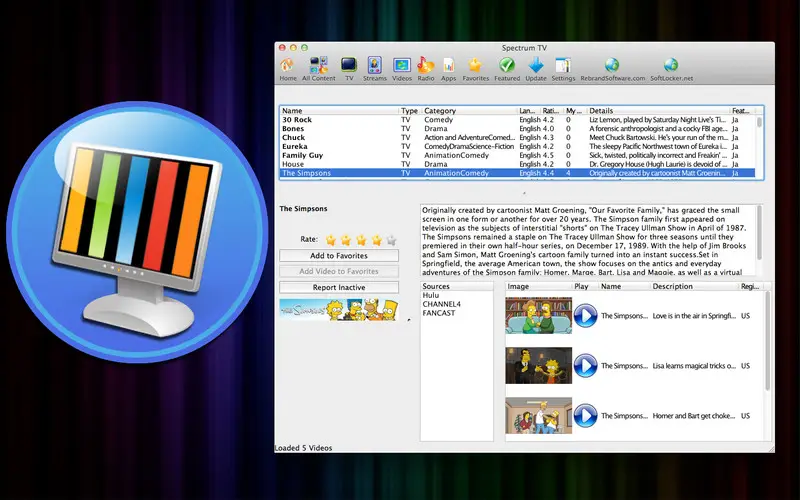This screenshot has height=500, width=800.
Task: Click the Update download arrow icon
Action: pos(536,66)
